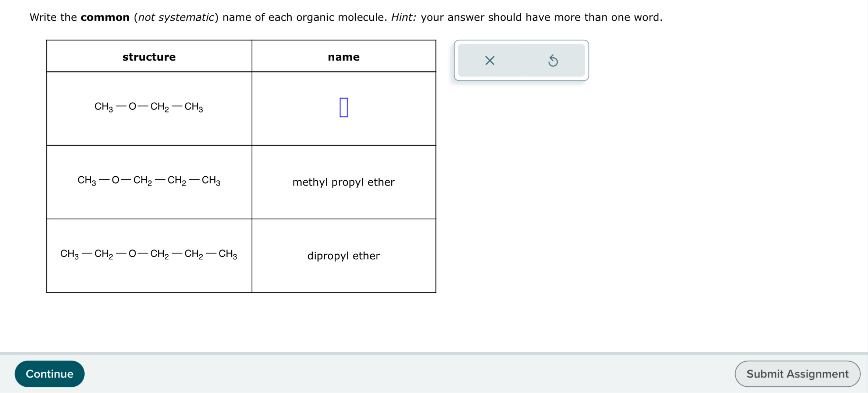The image size is (868, 393).
Task: Click the Continue button
Action: click(49, 373)
